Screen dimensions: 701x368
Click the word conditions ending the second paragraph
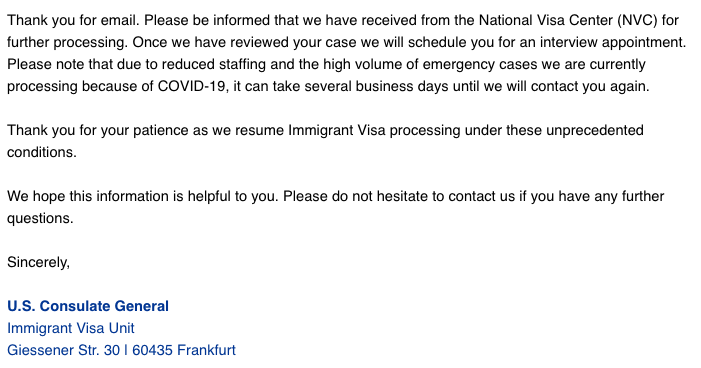tap(42, 152)
